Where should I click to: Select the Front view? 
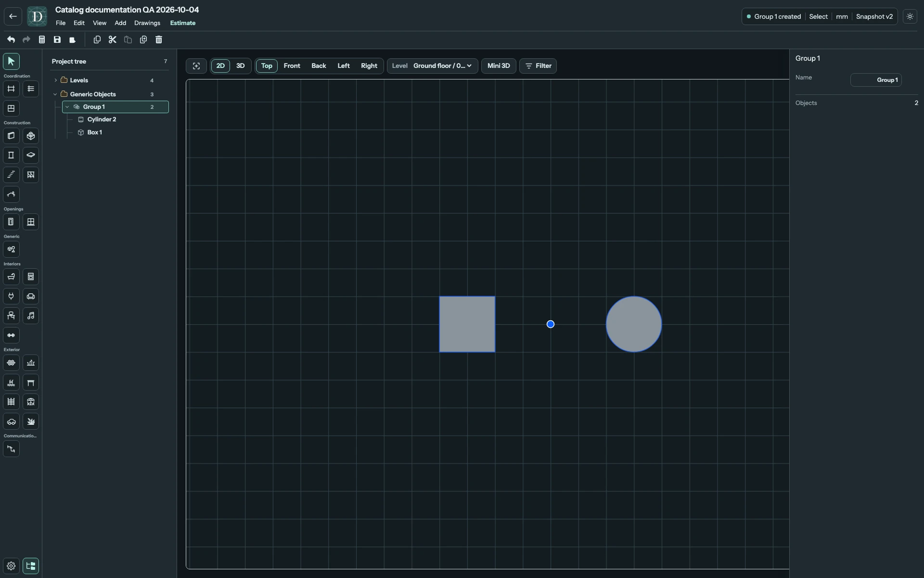292,66
